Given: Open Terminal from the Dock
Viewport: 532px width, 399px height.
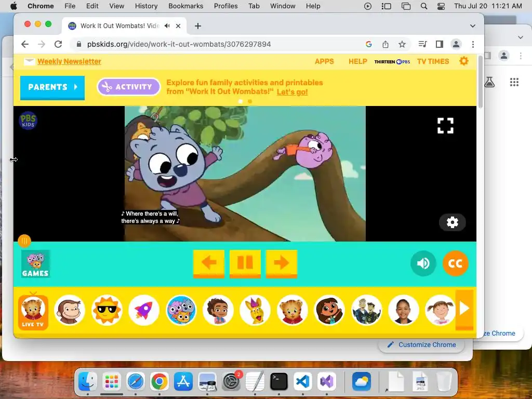Looking at the screenshot, I should [x=279, y=382].
